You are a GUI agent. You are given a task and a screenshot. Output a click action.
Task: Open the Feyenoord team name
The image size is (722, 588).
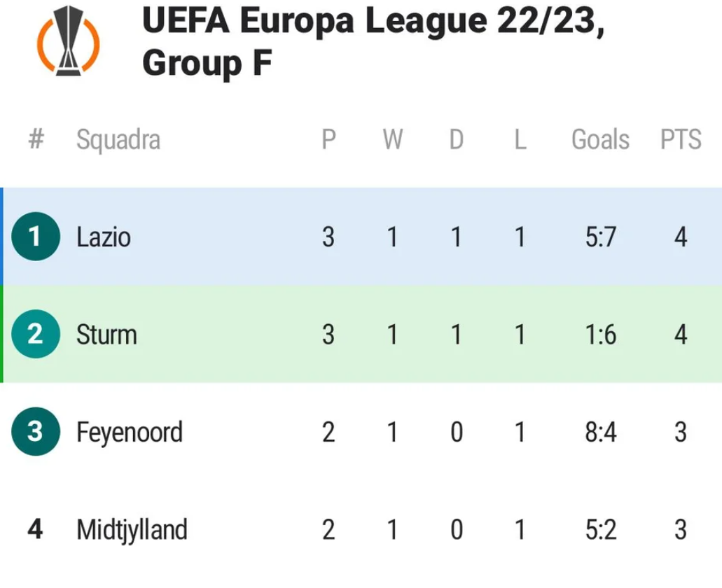click(x=130, y=433)
